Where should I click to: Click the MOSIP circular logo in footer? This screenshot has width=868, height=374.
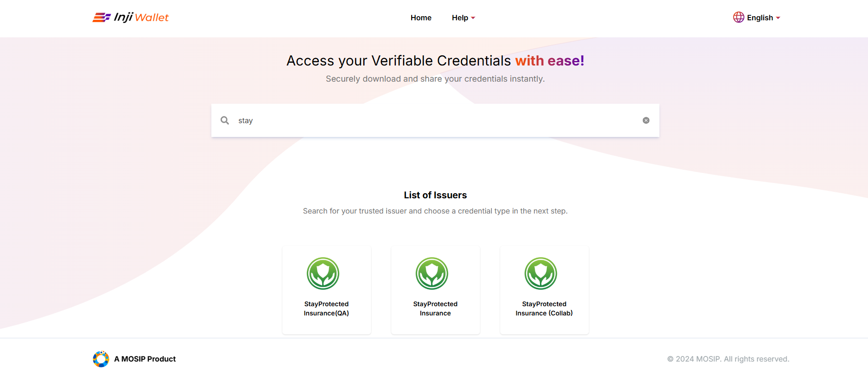(x=101, y=359)
